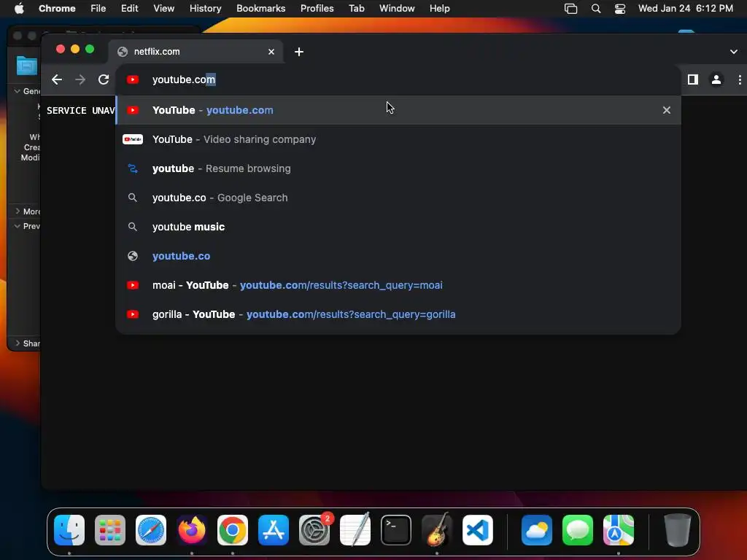Select youtube.co Google Search suggestion
Image resolution: width=747 pixels, height=560 pixels.
[398, 198]
